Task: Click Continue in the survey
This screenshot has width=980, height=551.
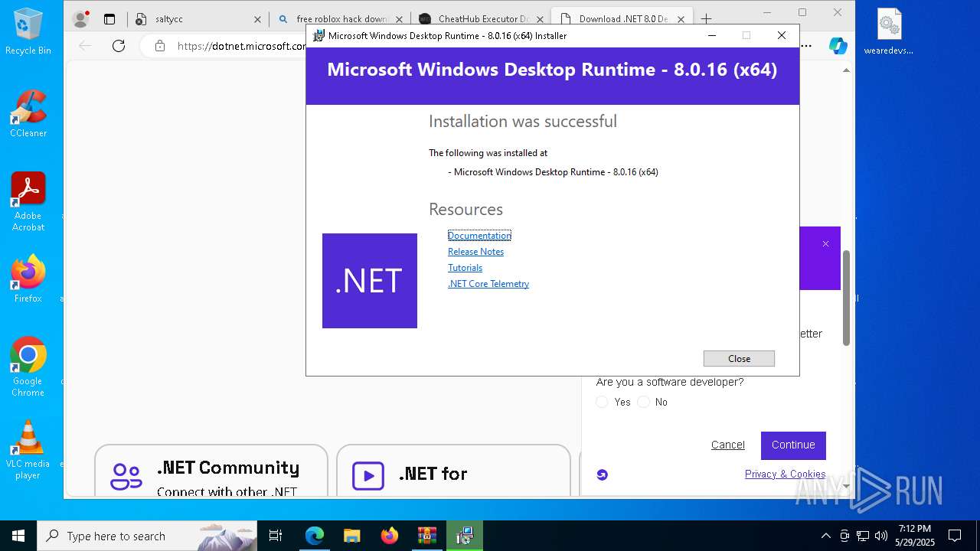Action: click(x=793, y=445)
